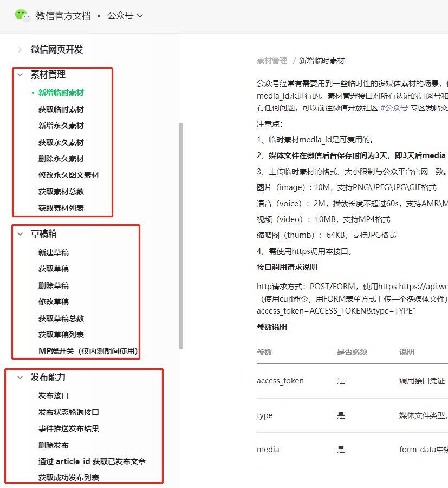
Task: Open 修改永久图文素材 in the sidebar
Action: pyautogui.click(x=68, y=175)
